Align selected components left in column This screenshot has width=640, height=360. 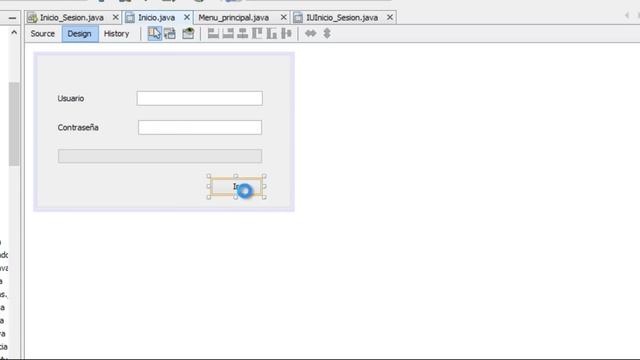coord(213,33)
